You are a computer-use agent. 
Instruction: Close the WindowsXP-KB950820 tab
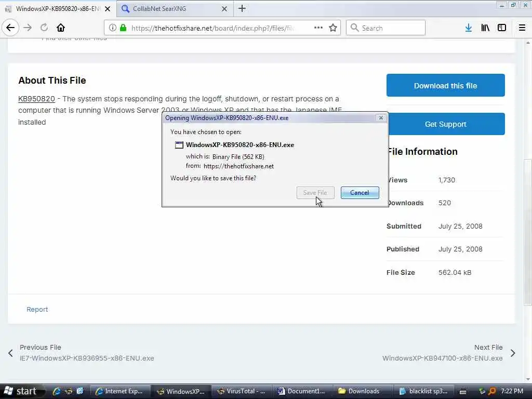click(x=108, y=9)
